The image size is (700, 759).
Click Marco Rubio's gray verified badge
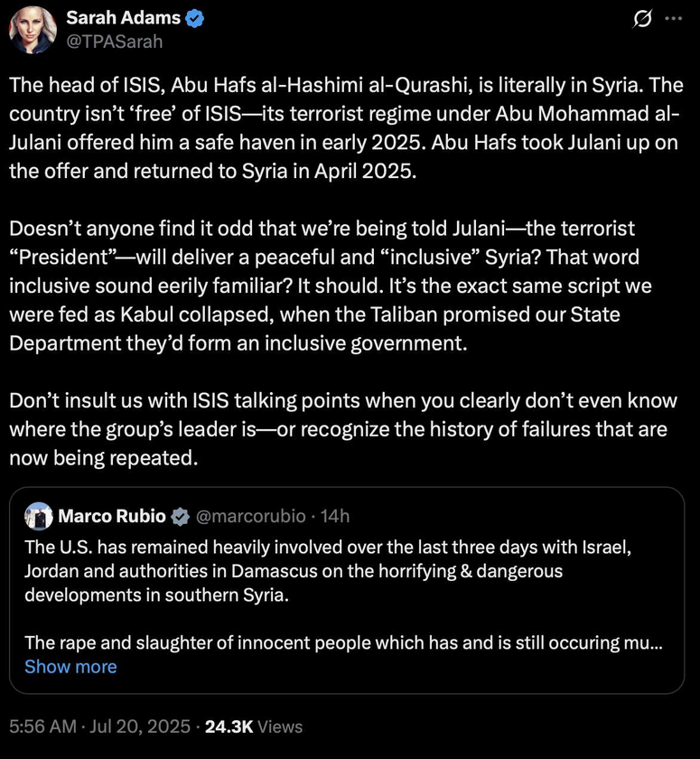point(181,517)
